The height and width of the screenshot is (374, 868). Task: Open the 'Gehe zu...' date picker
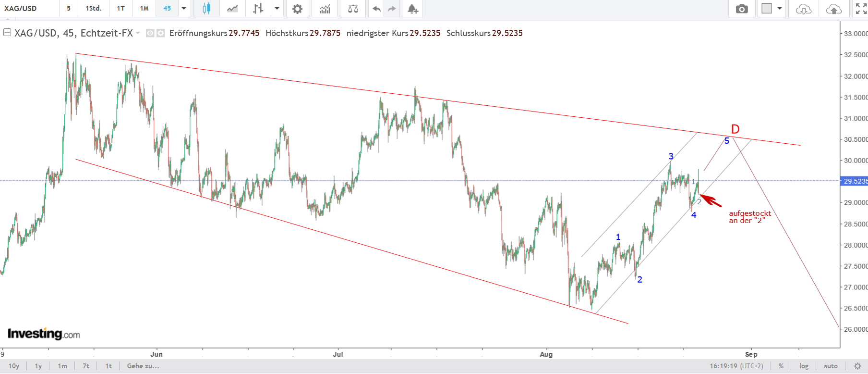[x=143, y=366]
